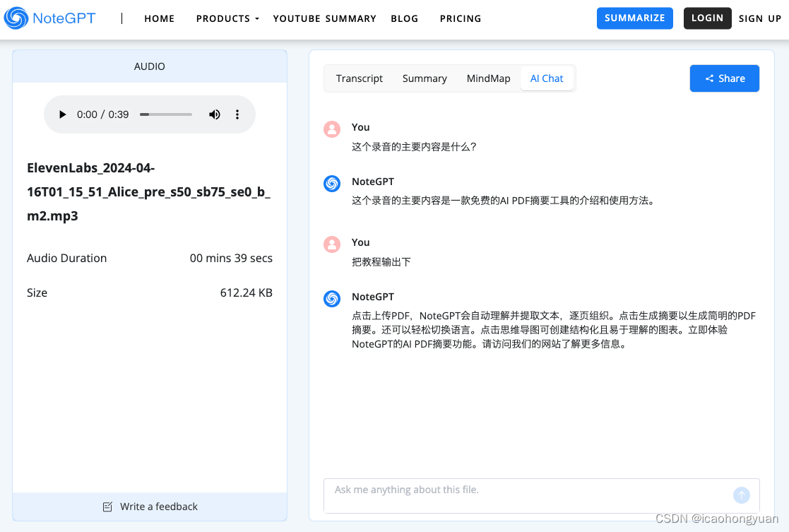This screenshot has width=789, height=532.
Task: Send message with the arrow-up icon
Action: coord(741,495)
